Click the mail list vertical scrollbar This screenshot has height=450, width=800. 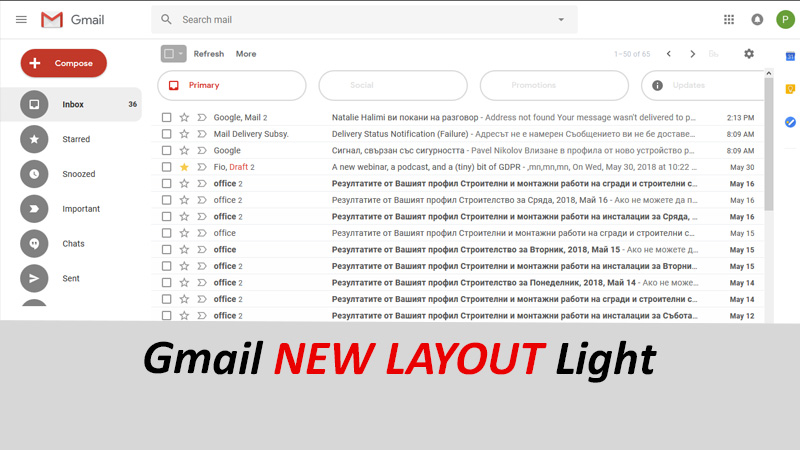click(x=769, y=144)
